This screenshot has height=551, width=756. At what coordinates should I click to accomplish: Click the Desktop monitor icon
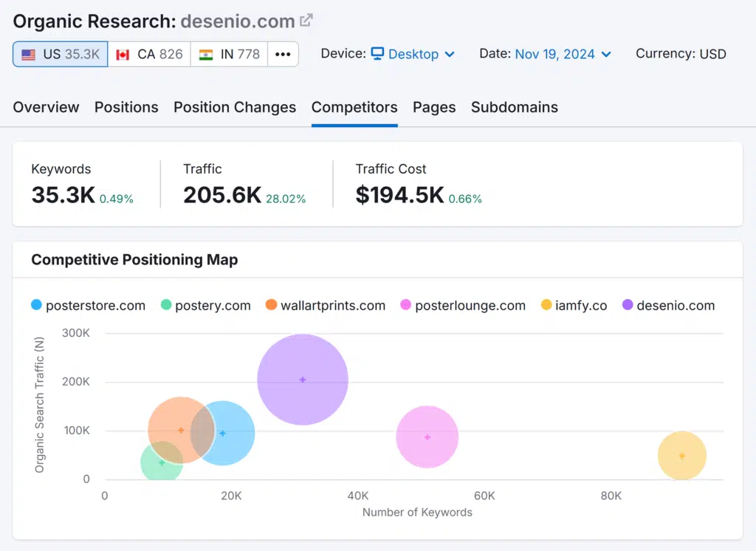[x=377, y=54]
